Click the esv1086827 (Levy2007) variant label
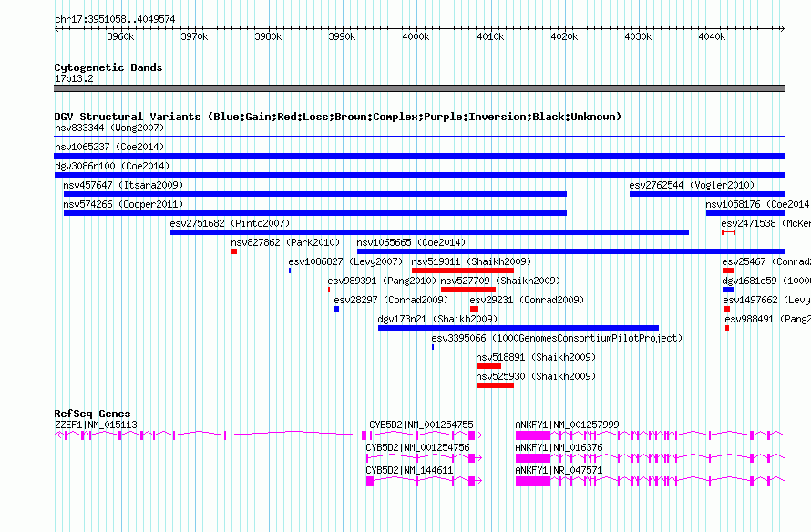The width and height of the screenshot is (811, 532). [x=345, y=261]
